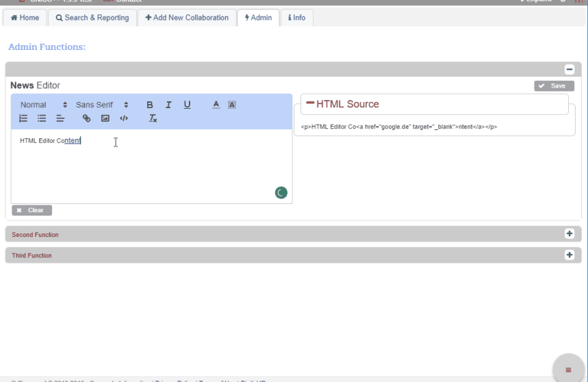Viewport: 588px width, 382px height.
Task: Open Add New Collaboration tab
Action: coord(187,18)
